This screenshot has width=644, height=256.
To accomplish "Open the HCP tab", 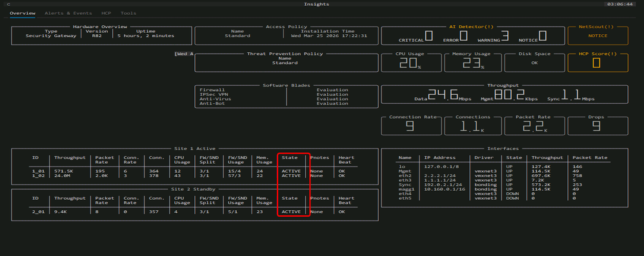I will [x=106, y=13].
